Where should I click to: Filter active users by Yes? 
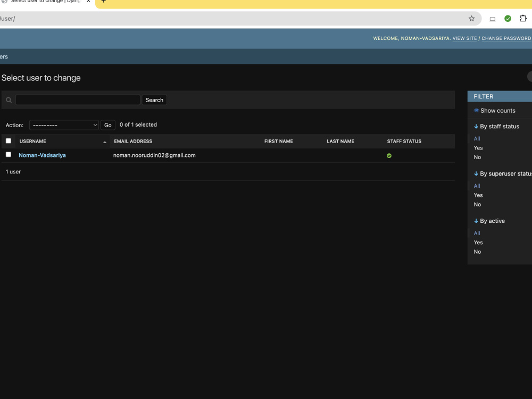(x=478, y=242)
